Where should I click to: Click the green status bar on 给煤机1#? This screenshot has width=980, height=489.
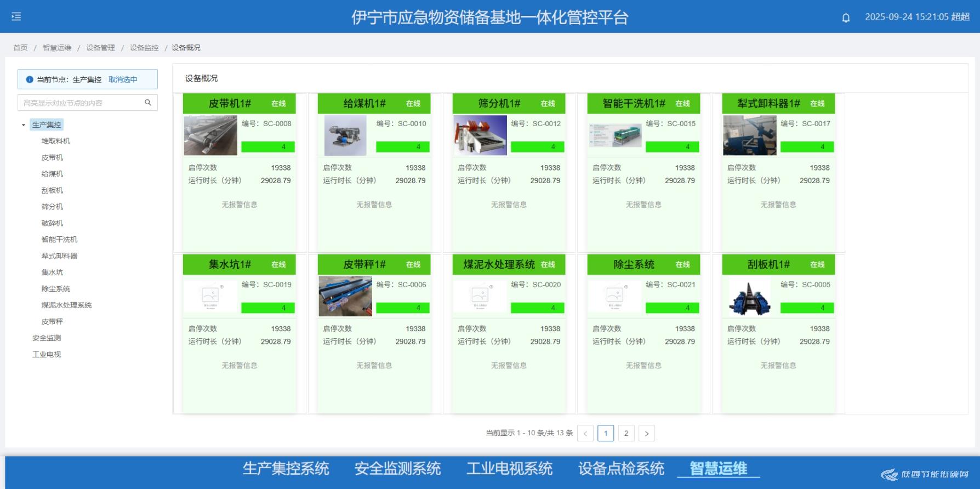click(x=402, y=147)
